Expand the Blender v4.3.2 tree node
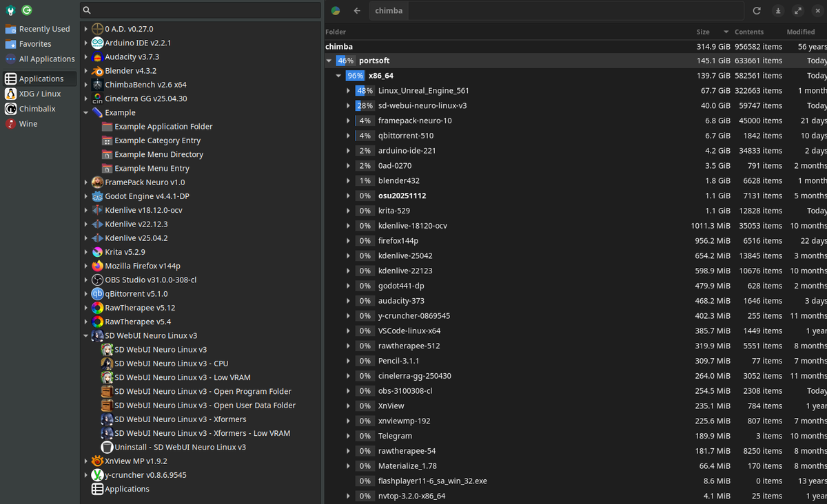 86,71
